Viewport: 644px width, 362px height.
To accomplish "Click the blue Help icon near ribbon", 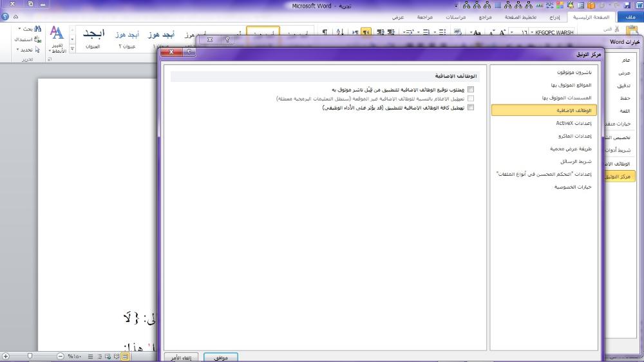I will click(5, 17).
